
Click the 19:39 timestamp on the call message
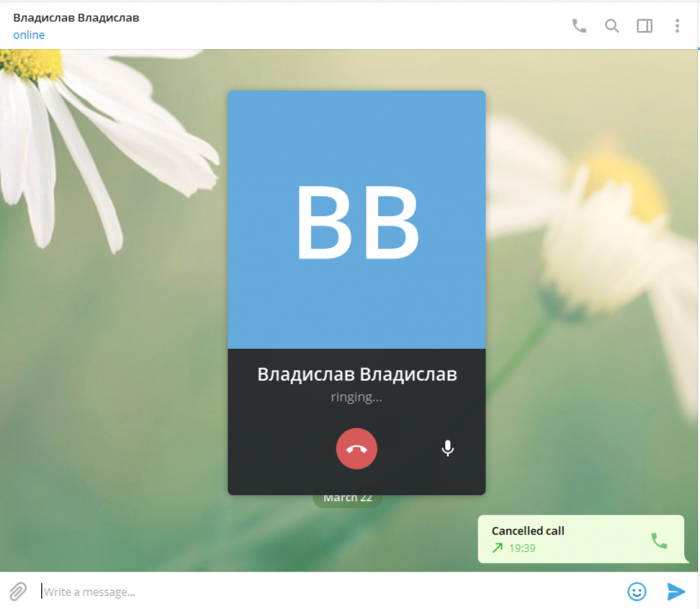coord(522,548)
